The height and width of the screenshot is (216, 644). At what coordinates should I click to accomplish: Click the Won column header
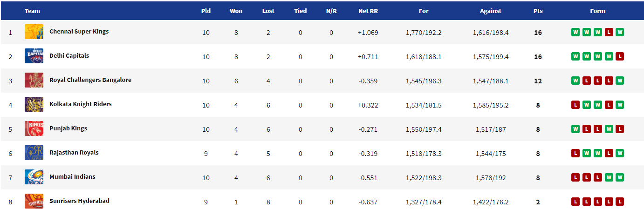(x=236, y=11)
